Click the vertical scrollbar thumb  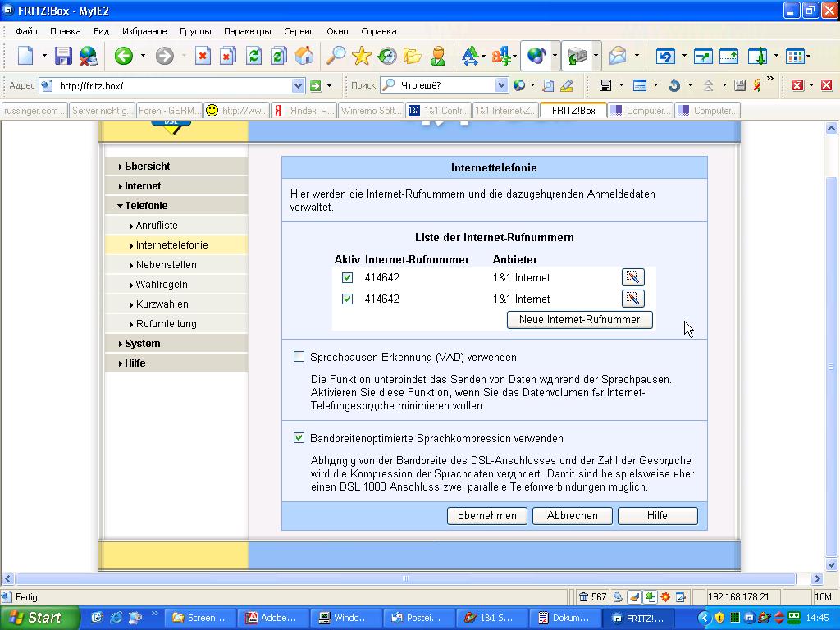pos(832,367)
